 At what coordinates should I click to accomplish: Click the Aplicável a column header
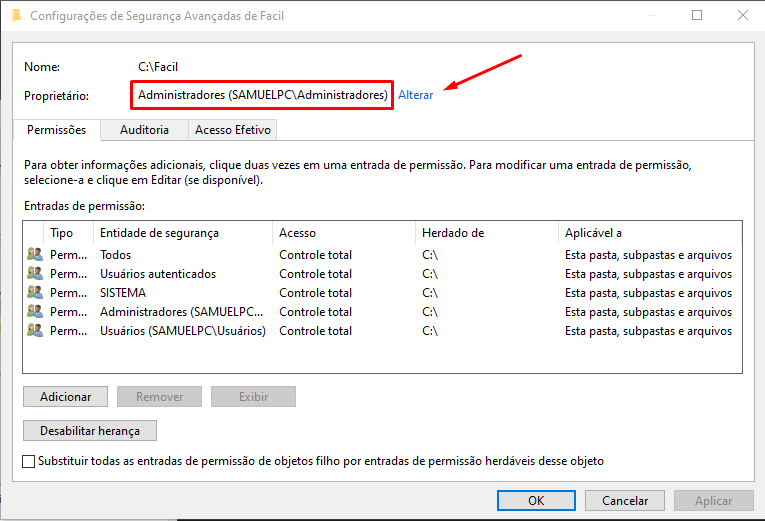click(593, 233)
